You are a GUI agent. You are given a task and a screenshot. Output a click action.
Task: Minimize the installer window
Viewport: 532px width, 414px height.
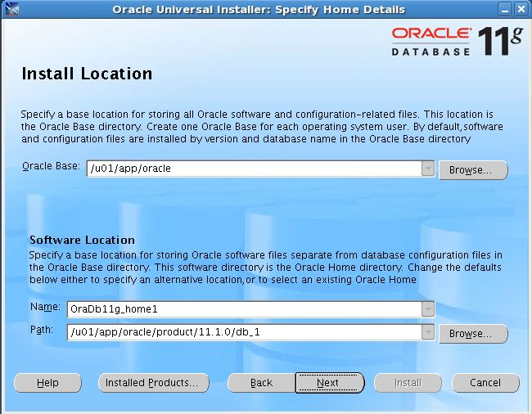tap(505, 9)
